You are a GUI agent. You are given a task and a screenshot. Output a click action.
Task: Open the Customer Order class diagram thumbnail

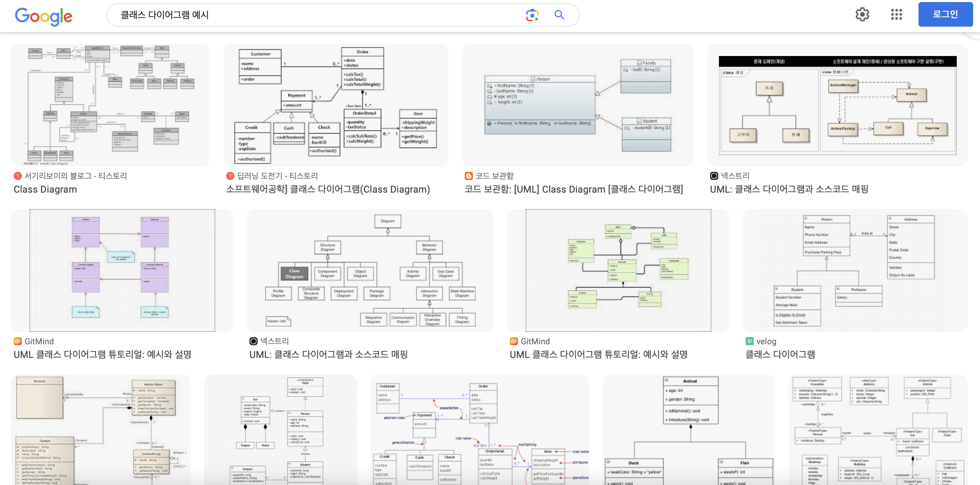point(336,105)
